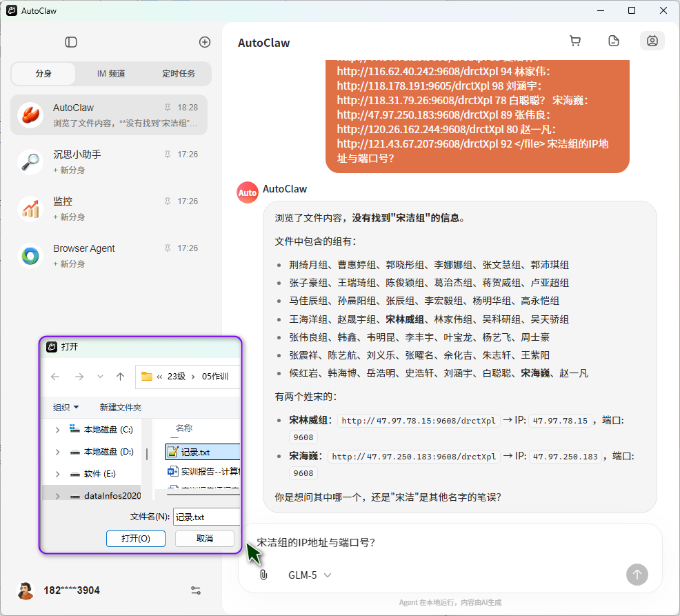Screen dimensions: 680x616
Task: Click the folder icon in address bar
Action: coord(147,376)
